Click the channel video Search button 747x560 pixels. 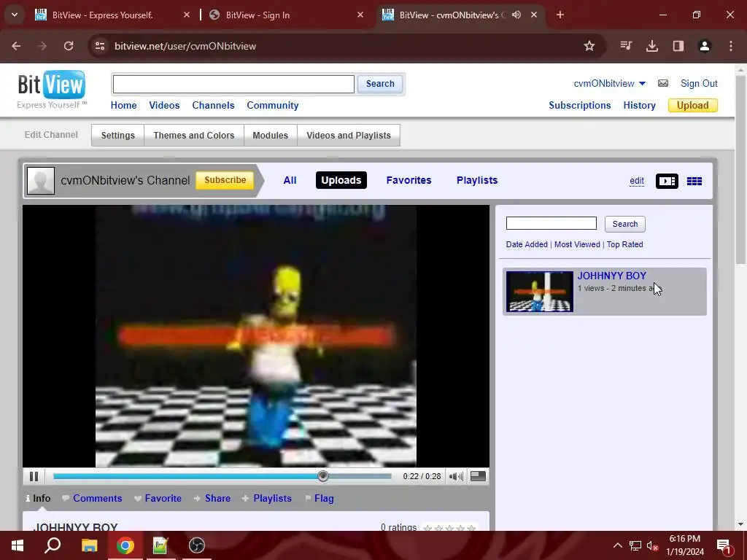pyautogui.click(x=624, y=224)
